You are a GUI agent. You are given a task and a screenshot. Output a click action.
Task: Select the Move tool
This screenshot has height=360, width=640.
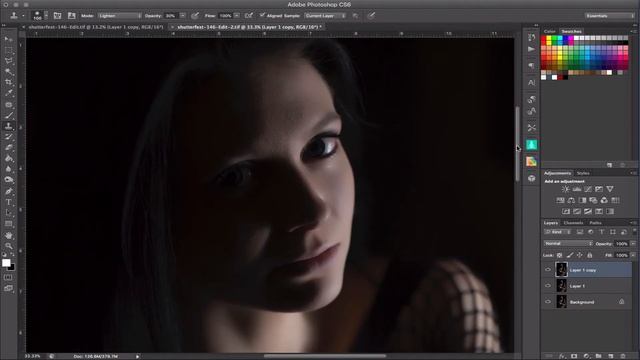tap(8, 39)
